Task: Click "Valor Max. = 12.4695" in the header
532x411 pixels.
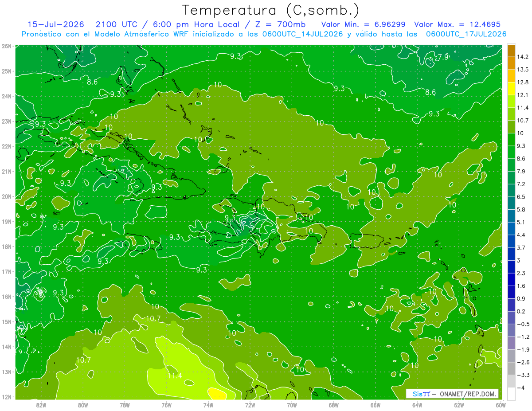Action: pos(458,24)
